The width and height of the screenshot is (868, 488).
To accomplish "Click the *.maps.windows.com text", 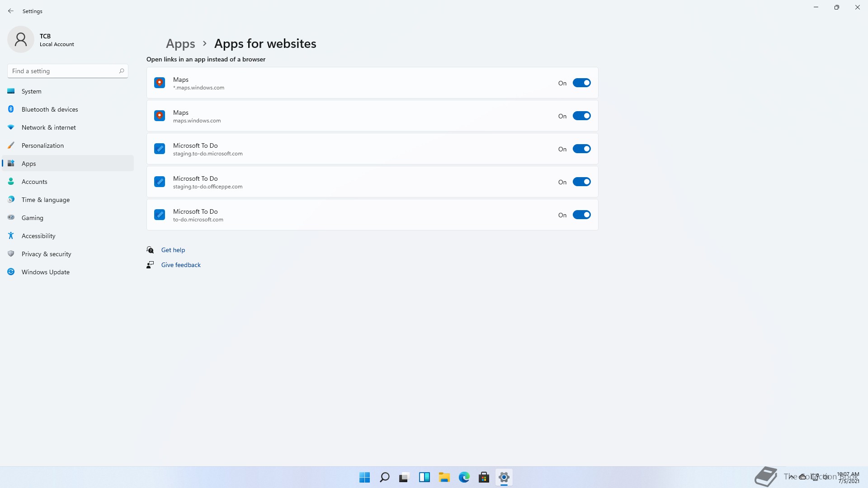I will [198, 88].
